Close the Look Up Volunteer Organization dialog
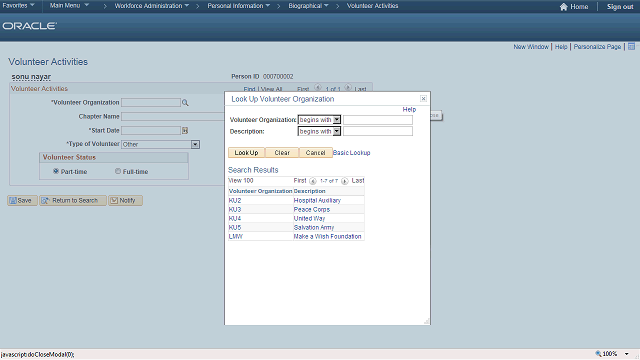This screenshot has width=640, height=360. tap(423, 98)
